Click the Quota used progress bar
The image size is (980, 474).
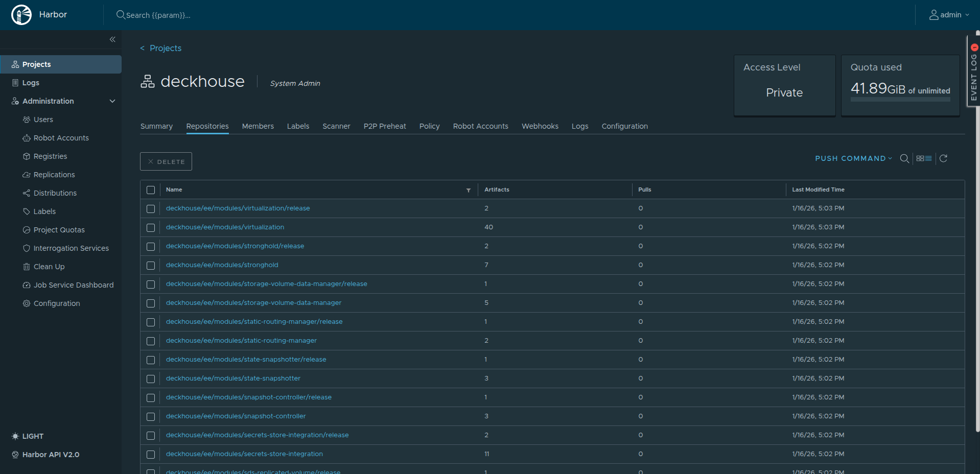coord(900,100)
